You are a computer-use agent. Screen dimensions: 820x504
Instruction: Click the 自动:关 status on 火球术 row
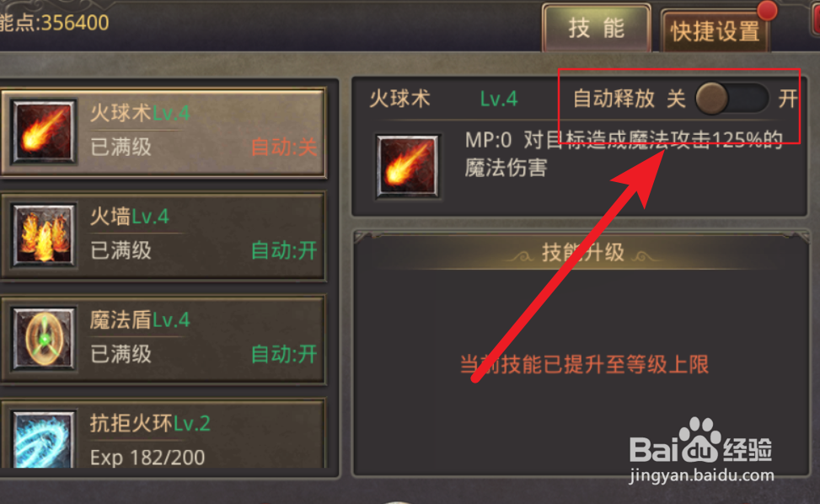coord(284,147)
